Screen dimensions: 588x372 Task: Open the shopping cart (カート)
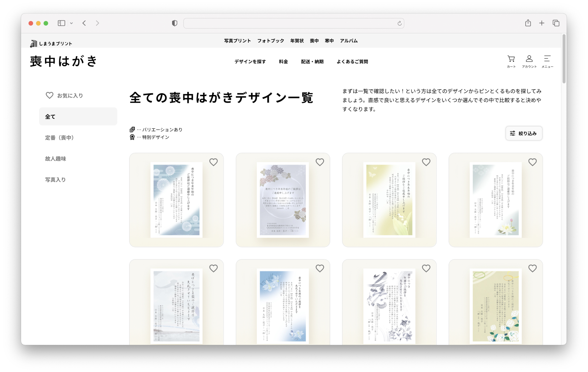click(511, 61)
